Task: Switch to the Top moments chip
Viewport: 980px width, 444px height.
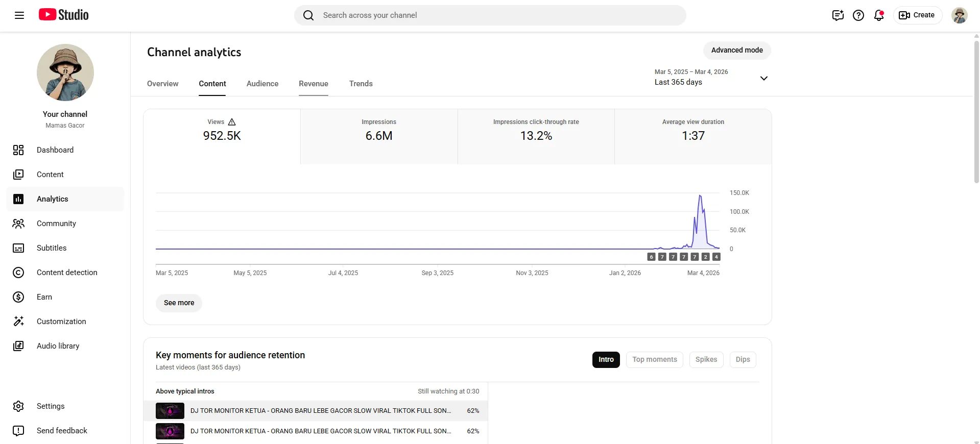Action: (655, 360)
